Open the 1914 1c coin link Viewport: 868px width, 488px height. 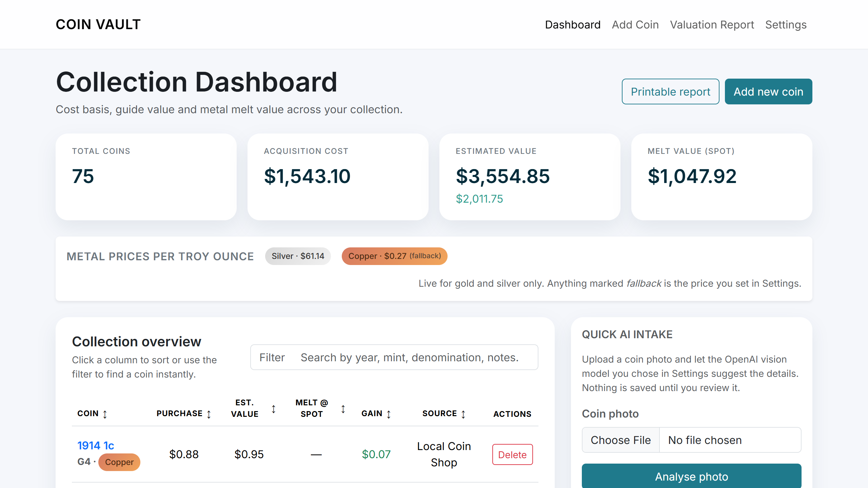tap(96, 445)
